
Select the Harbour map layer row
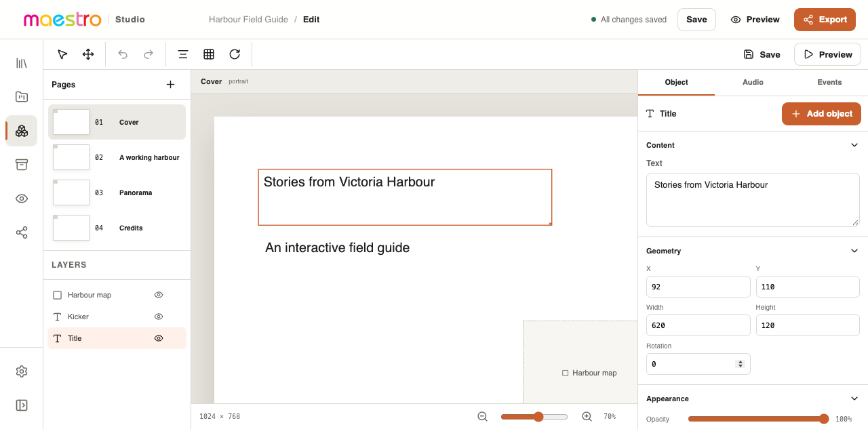tap(117, 295)
